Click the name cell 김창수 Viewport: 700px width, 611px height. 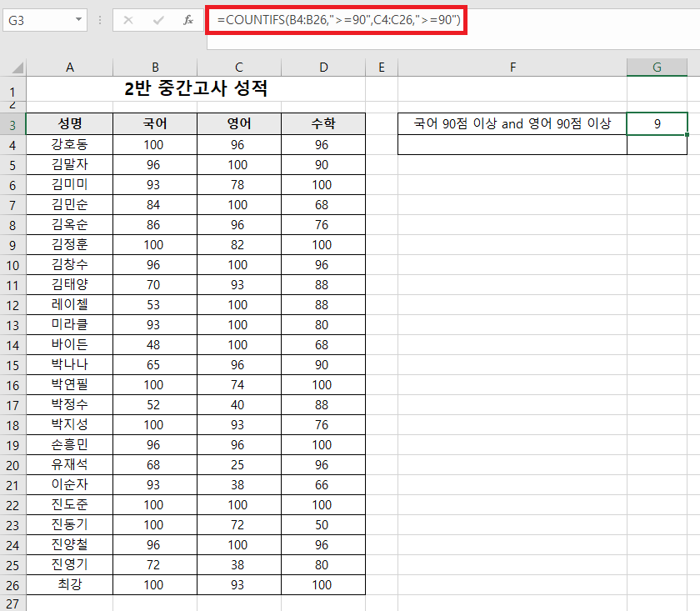pos(70,265)
